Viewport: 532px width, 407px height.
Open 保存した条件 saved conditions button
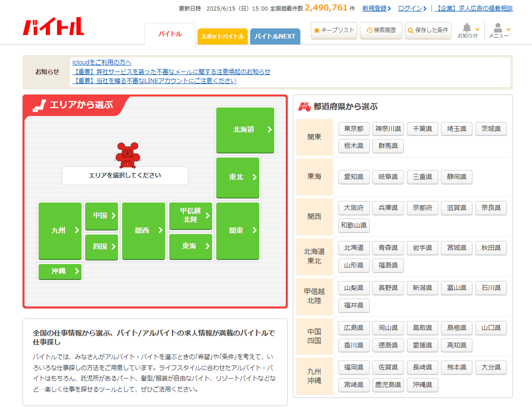point(428,30)
